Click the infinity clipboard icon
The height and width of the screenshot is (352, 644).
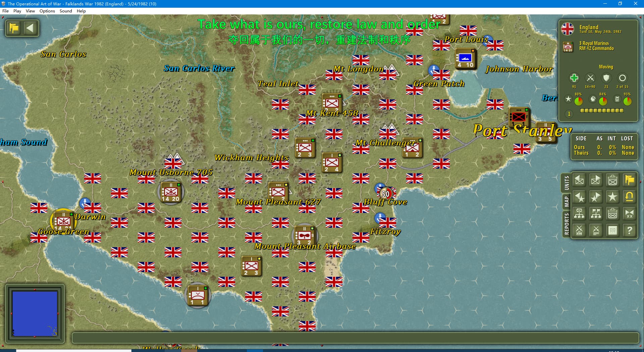point(612,214)
